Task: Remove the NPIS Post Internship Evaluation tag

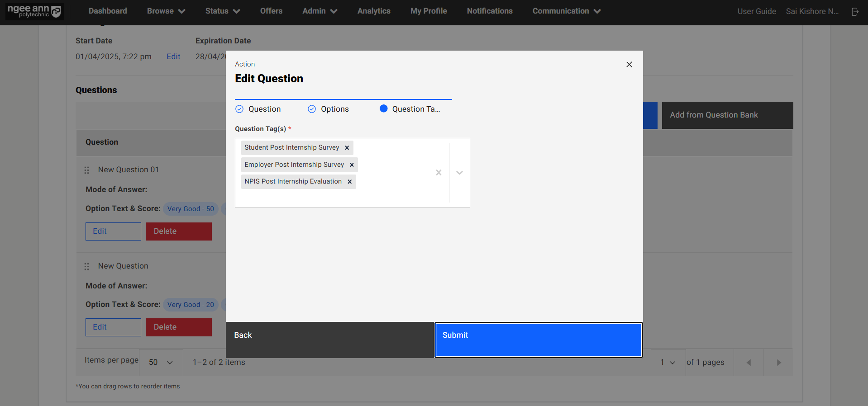Action: pos(349,182)
